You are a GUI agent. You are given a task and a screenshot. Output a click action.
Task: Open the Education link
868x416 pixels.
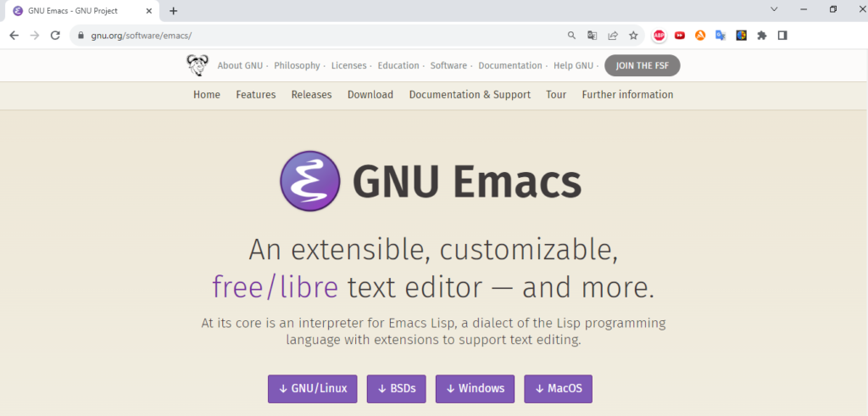(398, 65)
